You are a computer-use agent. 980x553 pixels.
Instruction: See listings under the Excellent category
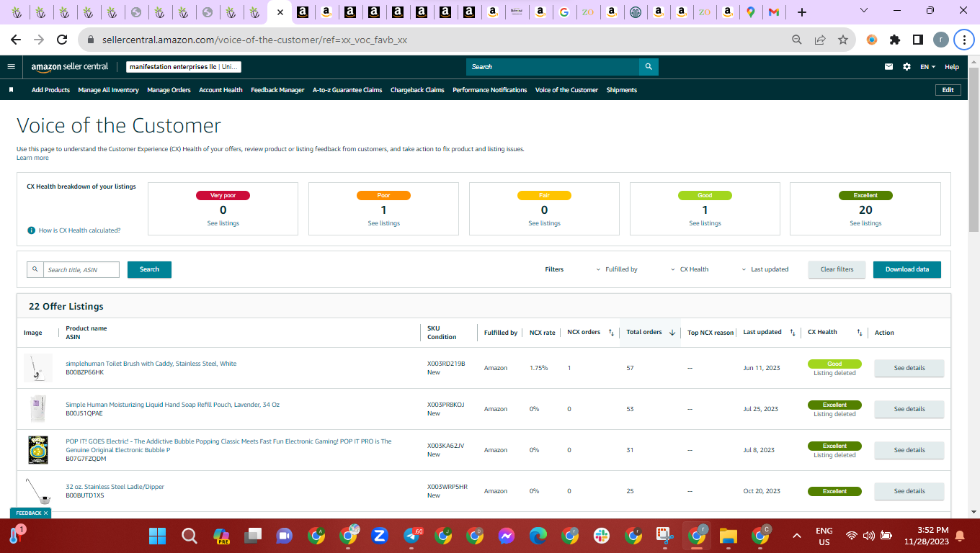[865, 223]
